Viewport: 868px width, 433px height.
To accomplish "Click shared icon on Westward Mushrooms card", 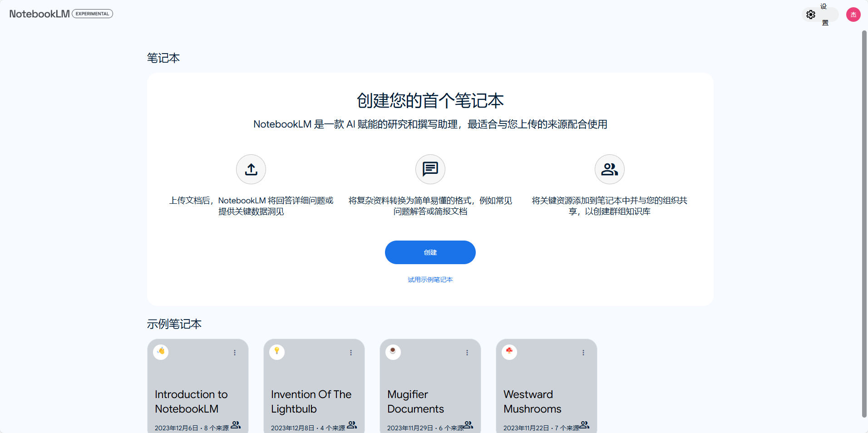I will (x=584, y=425).
